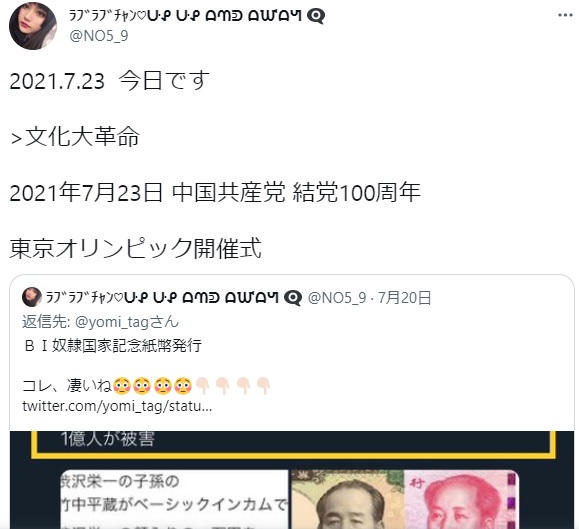This screenshot has height=529, width=579.
Task: Click the 1億人が被害 yellow-framed banner
Action: [x=293, y=444]
